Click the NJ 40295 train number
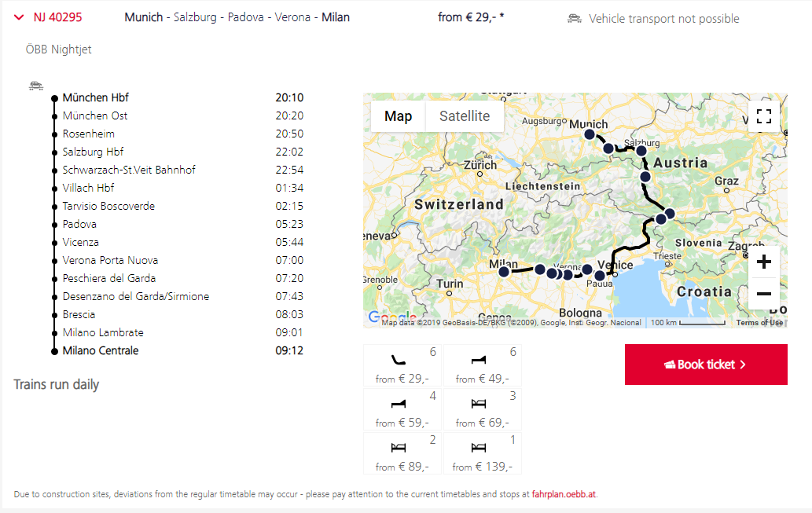This screenshot has width=812, height=513. coord(57,17)
